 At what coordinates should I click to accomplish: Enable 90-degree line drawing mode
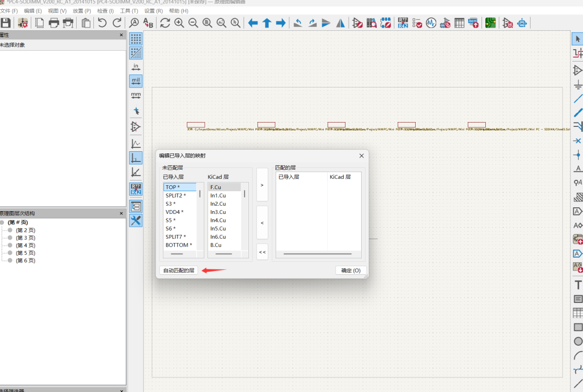[135, 158]
